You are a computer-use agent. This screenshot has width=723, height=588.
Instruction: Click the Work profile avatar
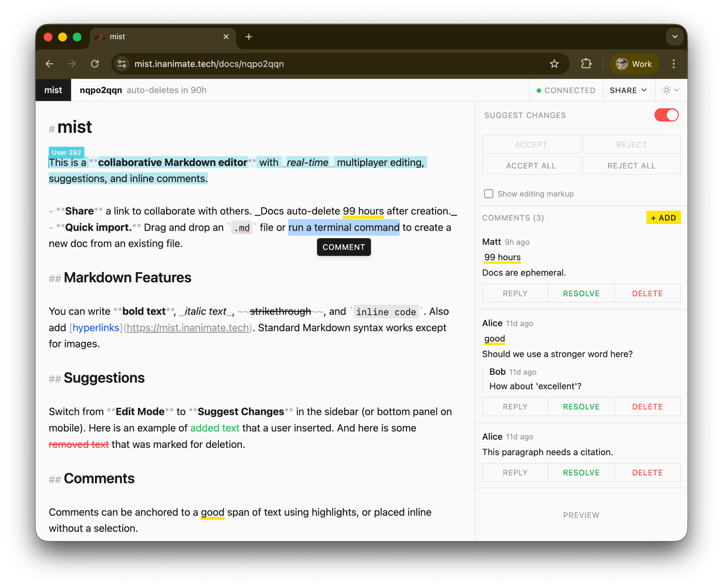[634, 64]
